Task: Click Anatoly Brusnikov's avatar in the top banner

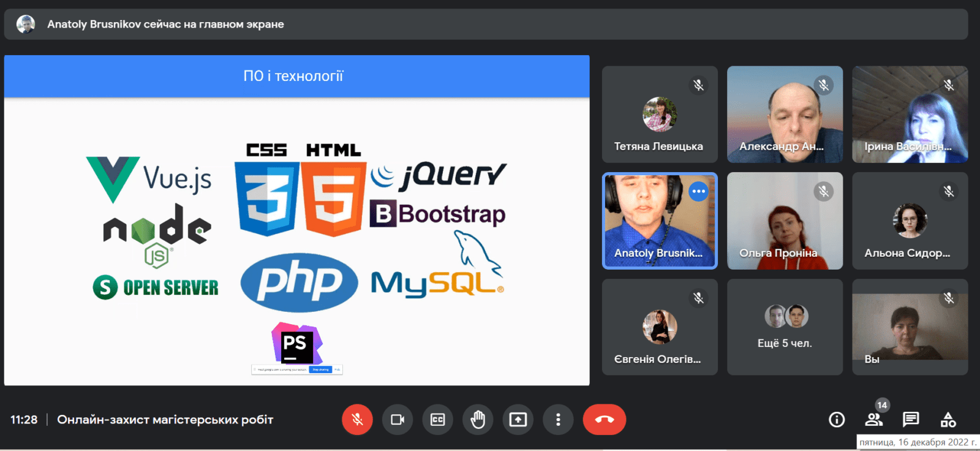Action: [26, 24]
